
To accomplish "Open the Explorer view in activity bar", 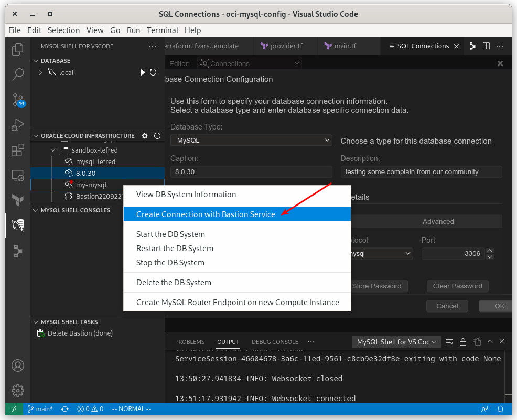I will point(17,49).
